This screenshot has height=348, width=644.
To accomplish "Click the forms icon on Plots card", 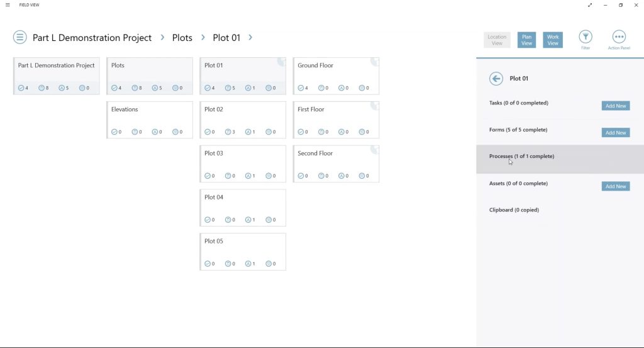I will coord(135,88).
